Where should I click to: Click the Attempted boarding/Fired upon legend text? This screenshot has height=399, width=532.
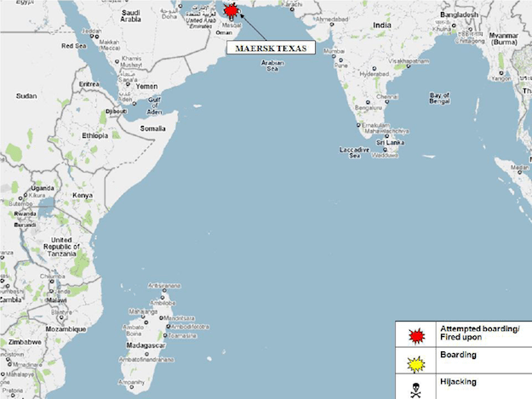479,333
